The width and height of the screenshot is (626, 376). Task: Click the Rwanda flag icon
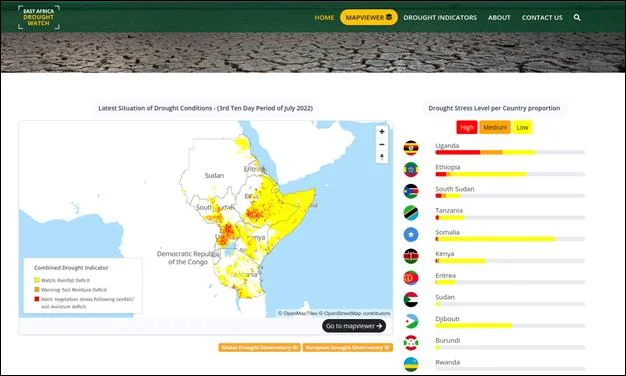pyautogui.click(x=411, y=364)
